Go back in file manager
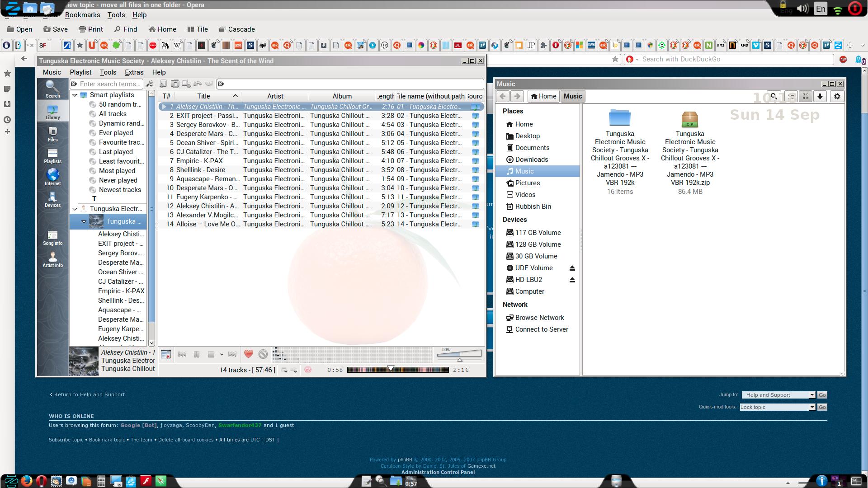 [x=502, y=96]
